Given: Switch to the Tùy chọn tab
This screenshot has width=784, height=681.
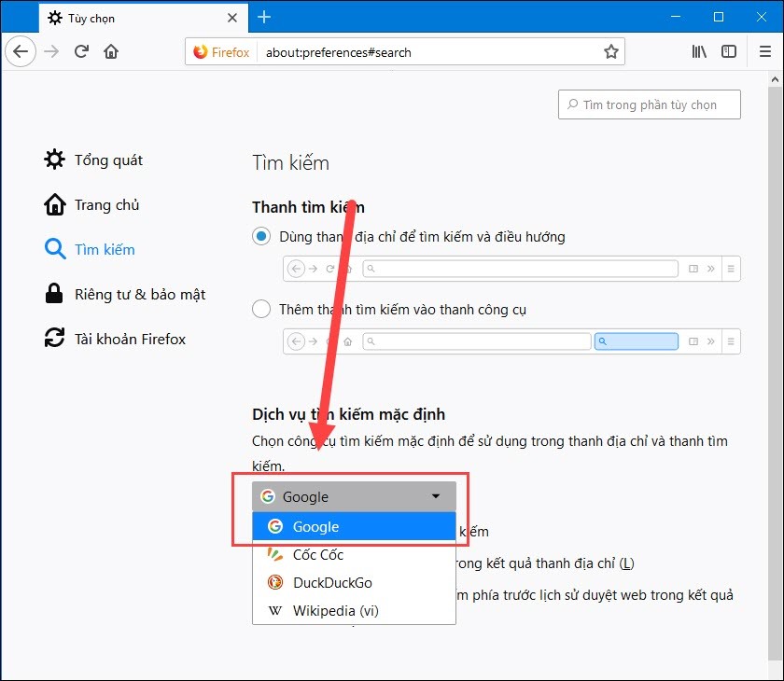Looking at the screenshot, I should pos(93,17).
